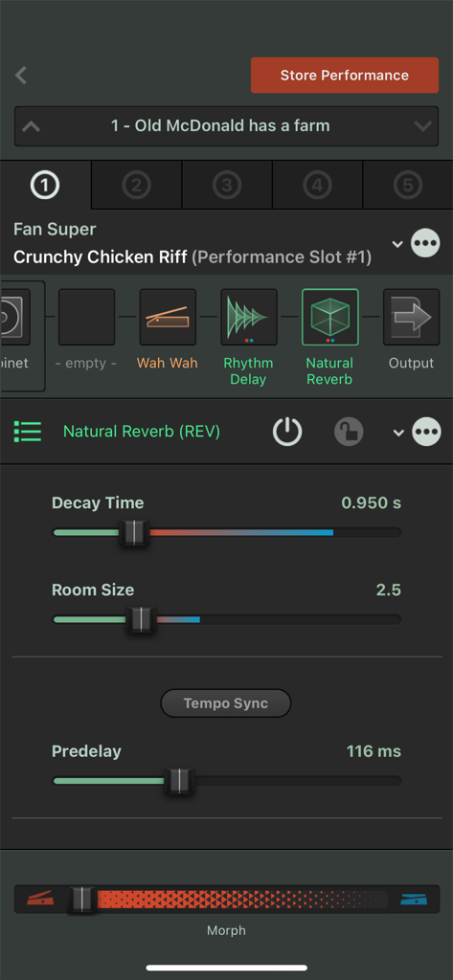Toggle the Tempo Sync button
Image resolution: width=453 pixels, height=980 pixels.
(x=226, y=703)
